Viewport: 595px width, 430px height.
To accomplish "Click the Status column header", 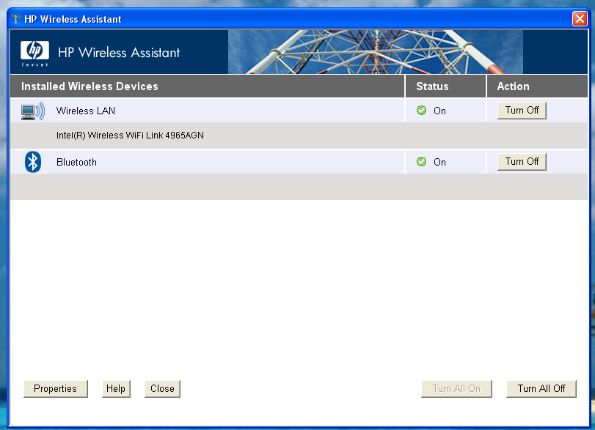I will tap(432, 86).
